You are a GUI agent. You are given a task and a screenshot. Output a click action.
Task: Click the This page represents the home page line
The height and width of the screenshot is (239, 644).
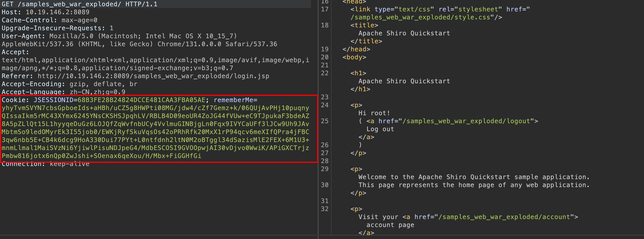click(x=474, y=185)
